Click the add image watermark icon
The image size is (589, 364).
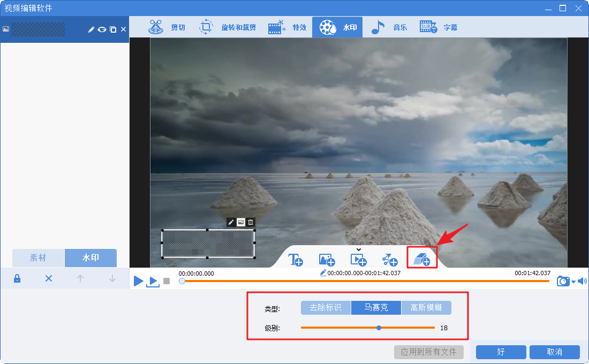point(327,260)
